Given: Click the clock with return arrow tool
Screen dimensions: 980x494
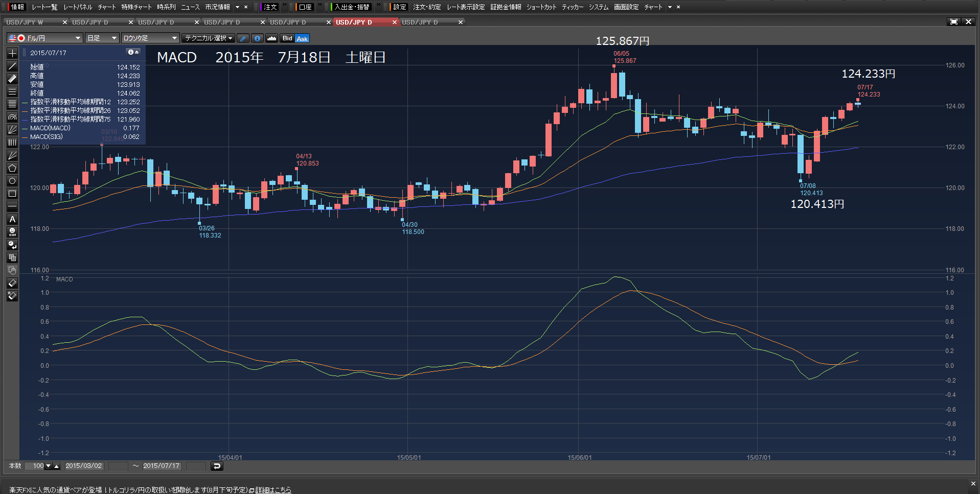Looking at the screenshot, I should pyautogui.click(x=12, y=245).
